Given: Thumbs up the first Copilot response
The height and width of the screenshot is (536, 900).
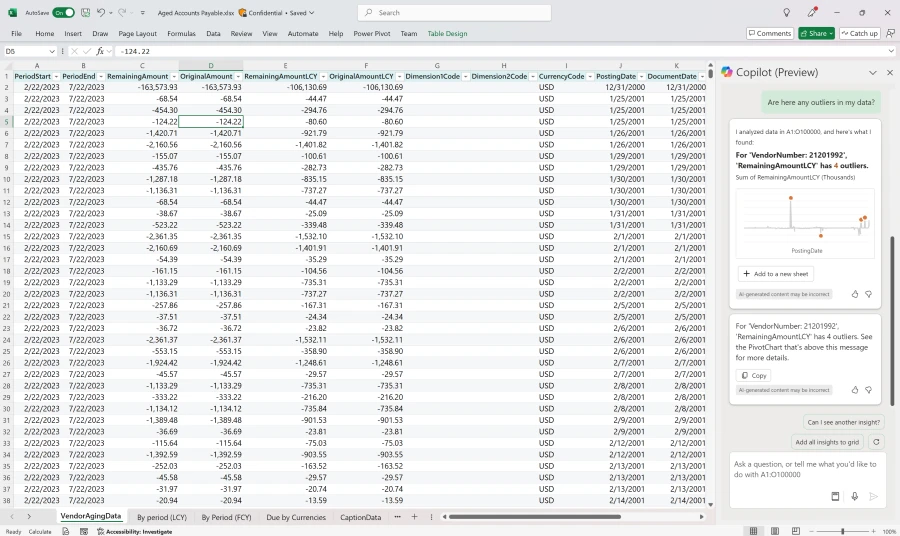Looking at the screenshot, I should [855, 294].
